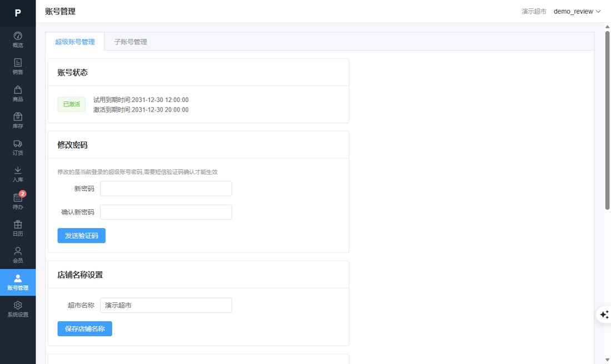
Task: Click the 演示超市 label in the header
Action: point(534,12)
